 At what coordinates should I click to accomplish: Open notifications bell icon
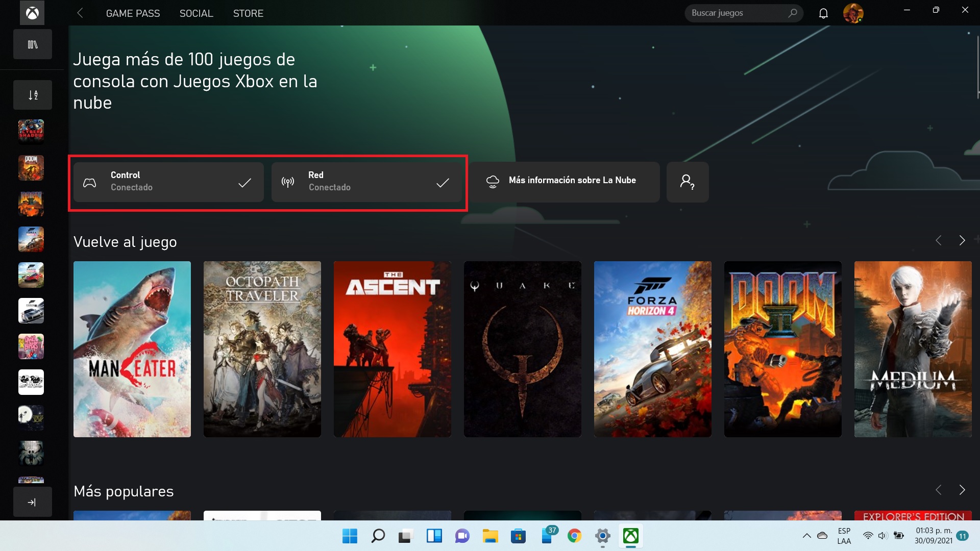[x=823, y=13]
